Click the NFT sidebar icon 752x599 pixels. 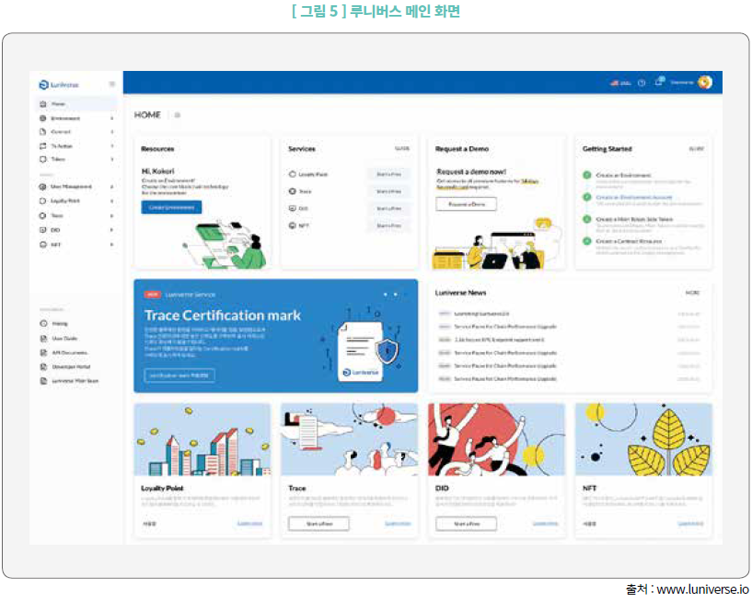(43, 245)
